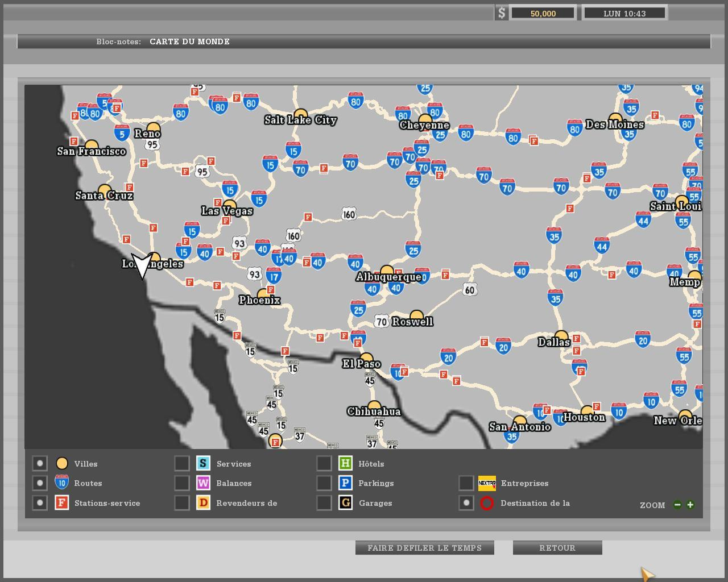Select the Phoenix city marker
Image resolution: width=728 pixels, height=582 pixels.
(x=263, y=294)
